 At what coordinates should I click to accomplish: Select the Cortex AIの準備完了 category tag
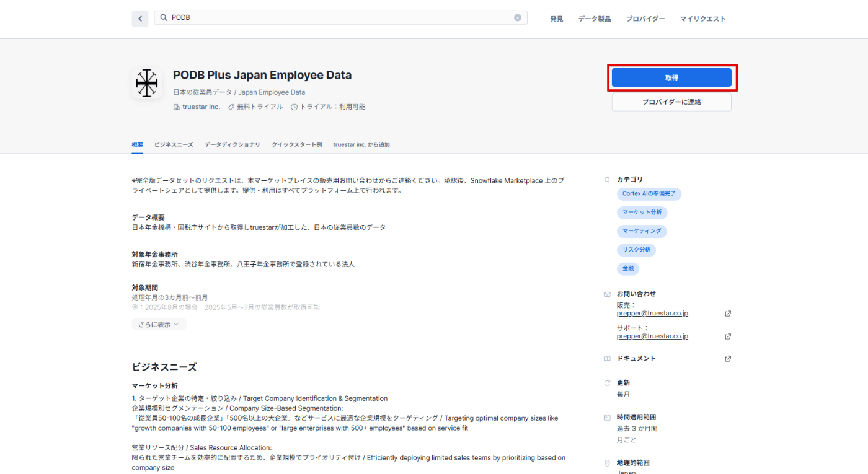coord(649,194)
